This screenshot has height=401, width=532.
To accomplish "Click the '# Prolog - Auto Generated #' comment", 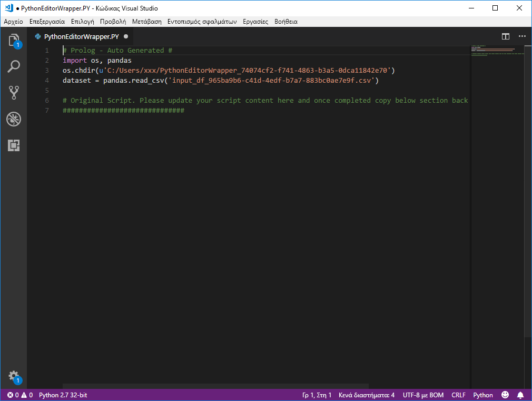I will click(x=117, y=50).
